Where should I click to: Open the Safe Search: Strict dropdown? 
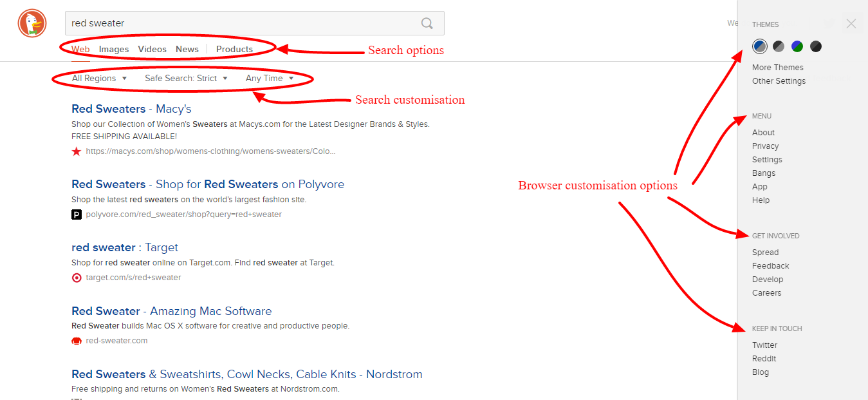pos(186,78)
